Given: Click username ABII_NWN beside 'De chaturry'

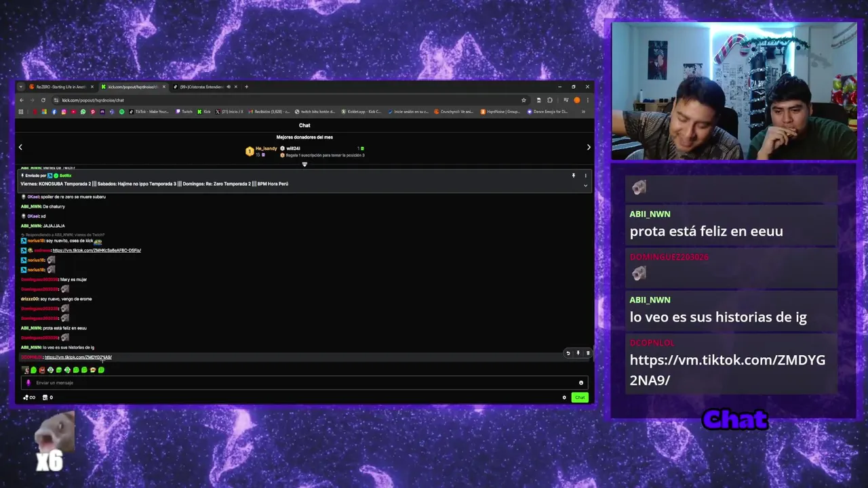Looking at the screenshot, I should [x=31, y=207].
